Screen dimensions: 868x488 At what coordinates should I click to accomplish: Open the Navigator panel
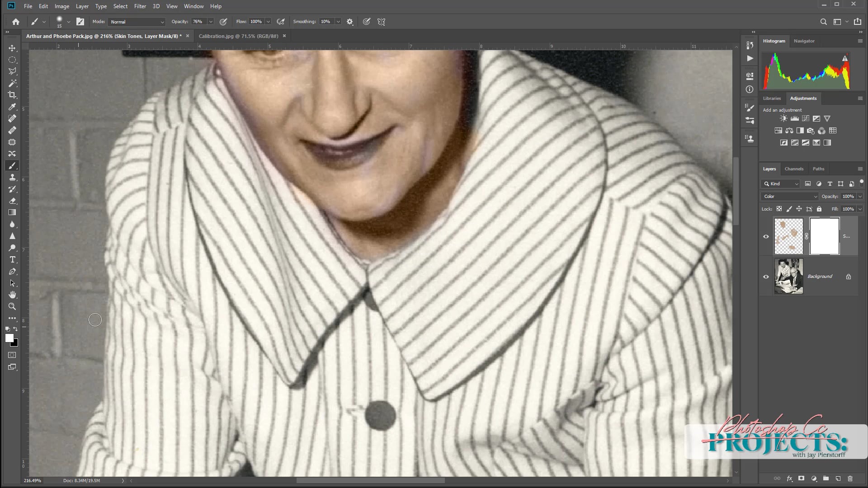click(804, 41)
